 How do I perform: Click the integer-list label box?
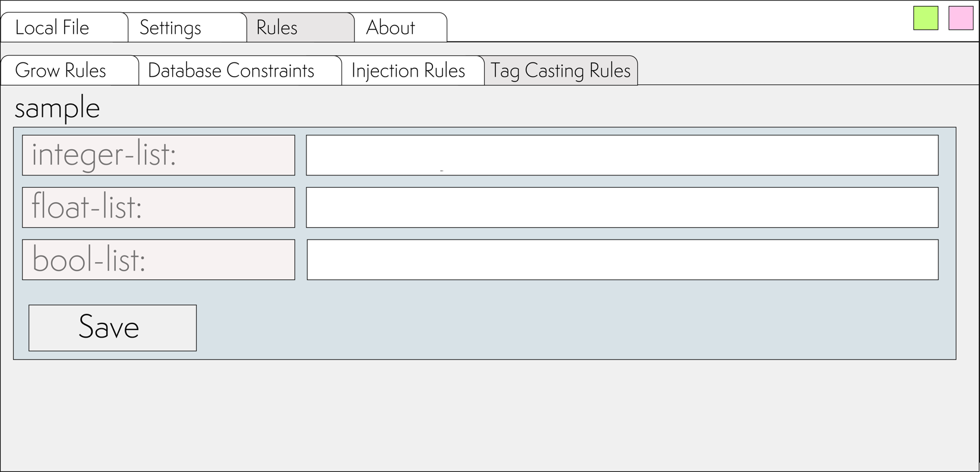point(159,155)
